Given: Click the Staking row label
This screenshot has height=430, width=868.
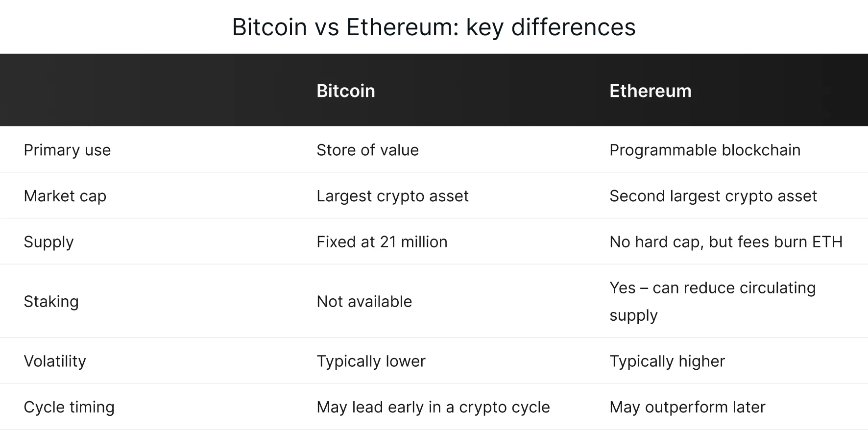Looking at the screenshot, I should 51,302.
